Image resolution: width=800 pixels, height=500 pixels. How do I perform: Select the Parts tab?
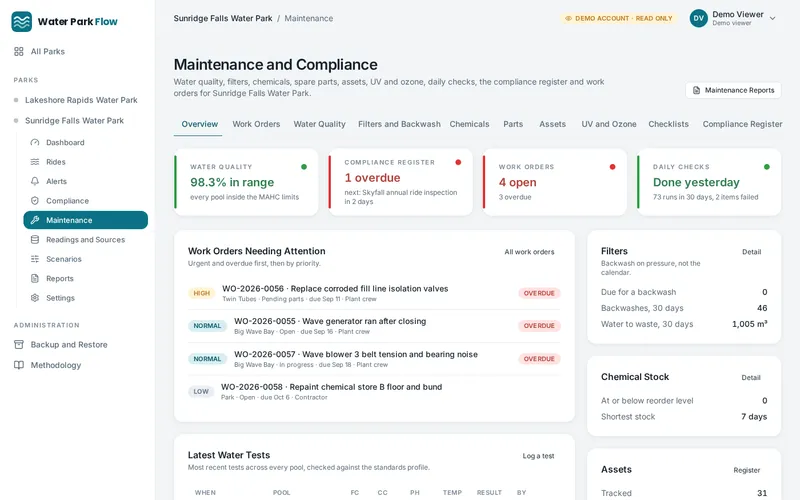tap(513, 124)
